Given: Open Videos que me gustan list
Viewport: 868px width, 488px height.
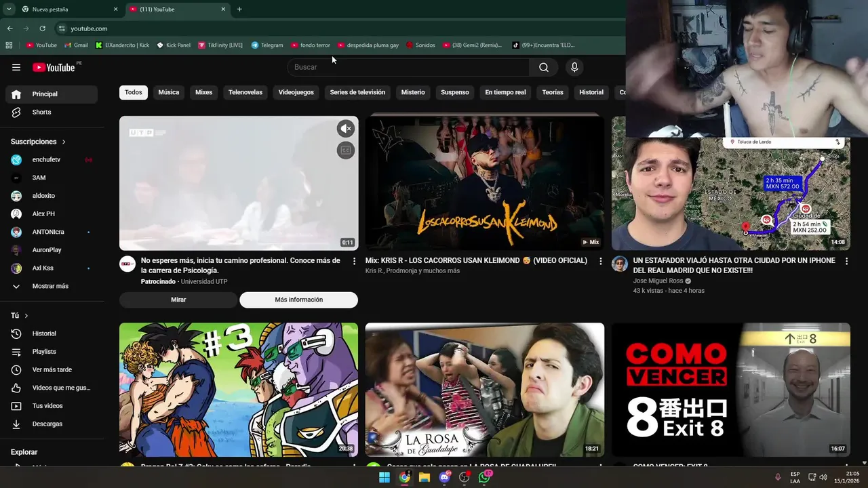Looking at the screenshot, I should pos(52,388).
